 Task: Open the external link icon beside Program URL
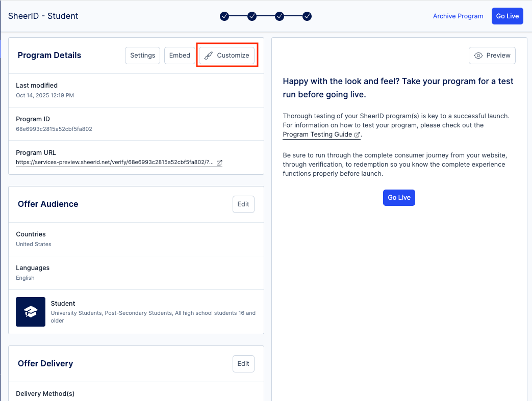[219, 163]
